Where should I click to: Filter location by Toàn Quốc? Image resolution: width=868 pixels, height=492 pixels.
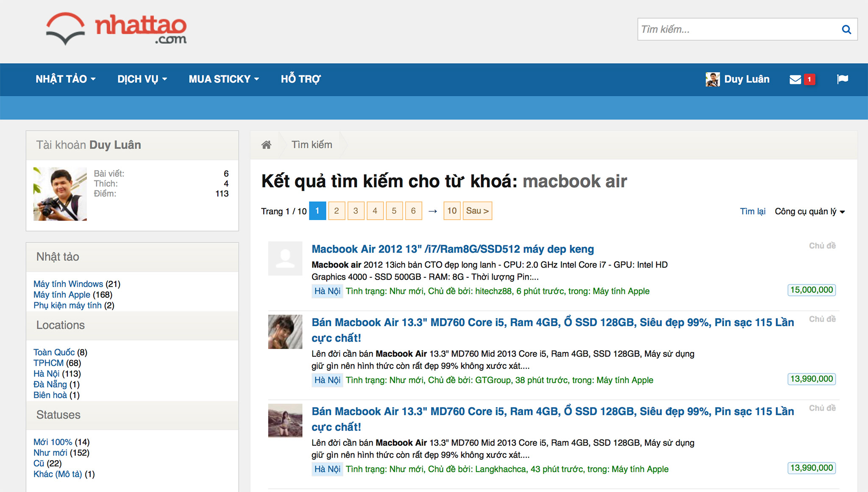point(54,352)
